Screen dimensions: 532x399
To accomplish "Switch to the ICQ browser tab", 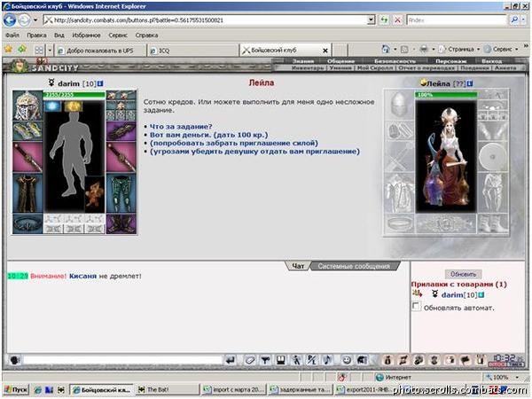I will (x=193, y=51).
